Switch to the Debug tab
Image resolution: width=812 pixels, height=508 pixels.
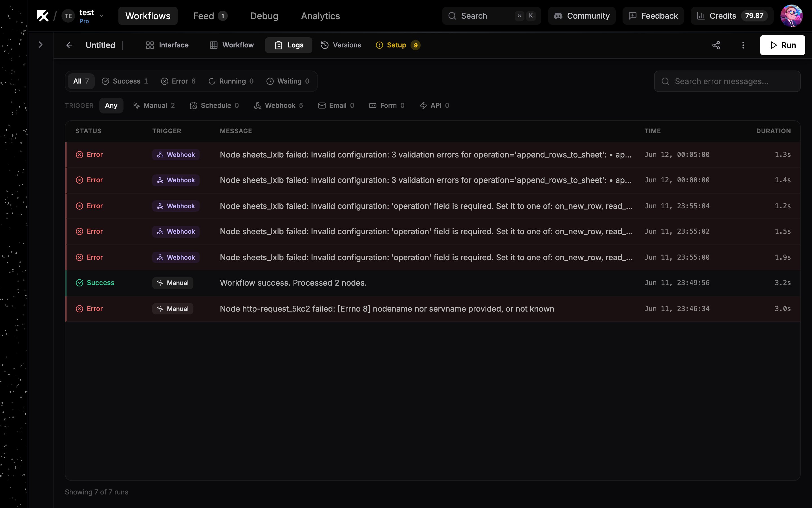264,16
